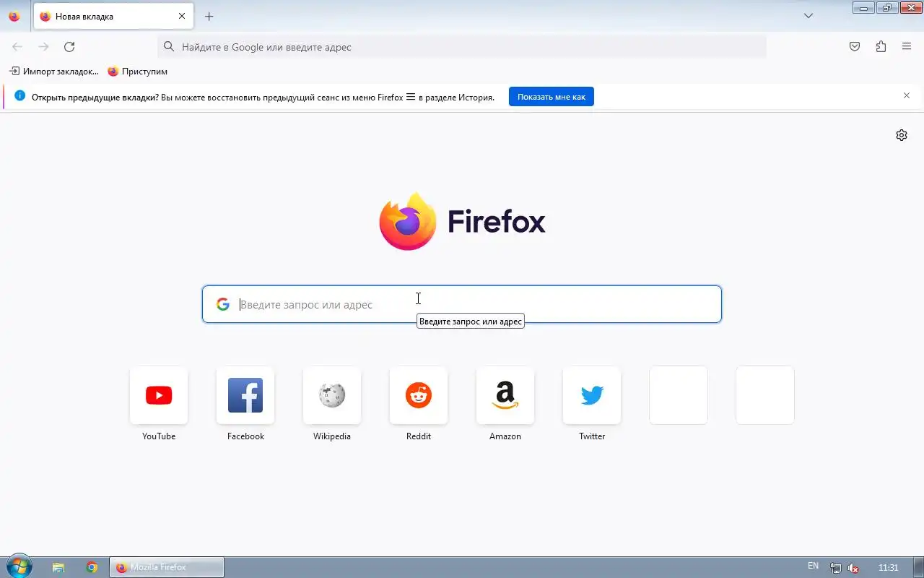Screen dimensions: 924x578
Task: Click the Firefox View icon in tab strip
Action: (14, 16)
